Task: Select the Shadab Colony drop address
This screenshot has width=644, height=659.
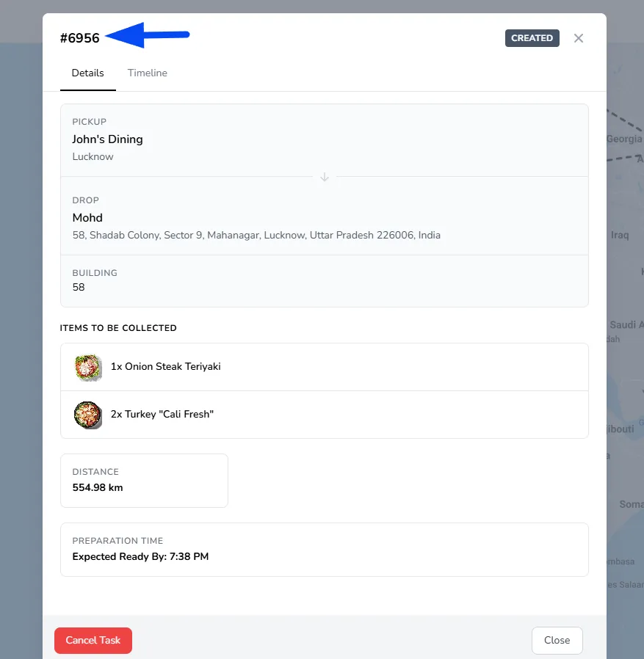Action: pos(256,235)
